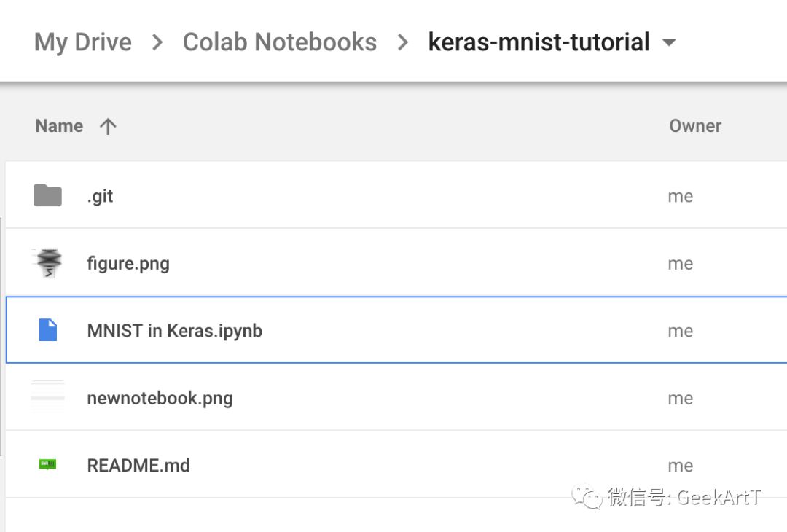Navigate to Colab Notebooks breadcrumb folder
This screenshot has height=532, width=787.
(x=280, y=42)
